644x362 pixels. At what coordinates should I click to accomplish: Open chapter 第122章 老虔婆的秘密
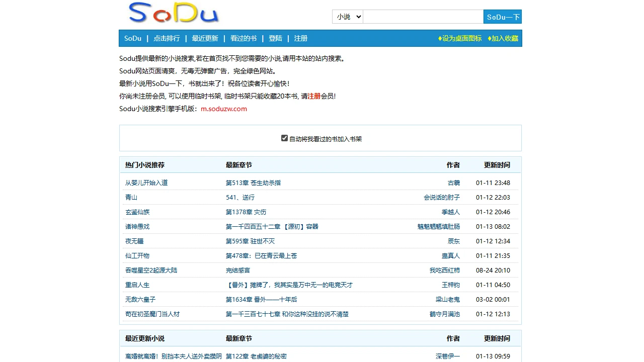tap(257, 356)
